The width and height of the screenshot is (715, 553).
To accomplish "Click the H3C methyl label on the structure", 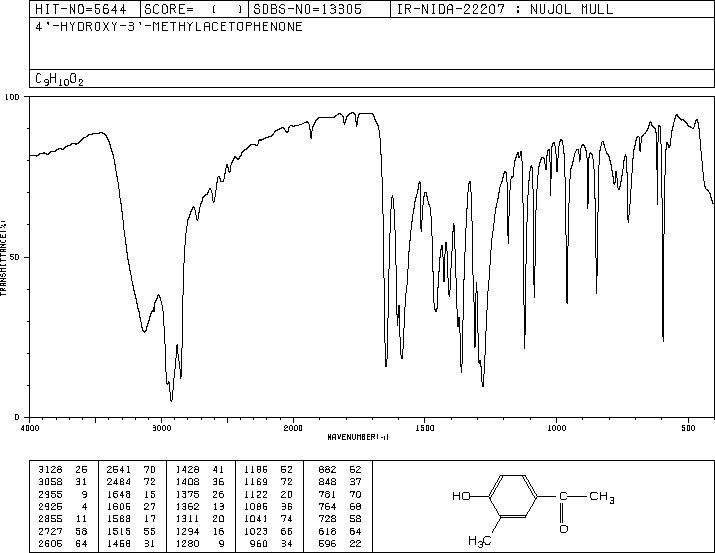I will click(480, 541).
